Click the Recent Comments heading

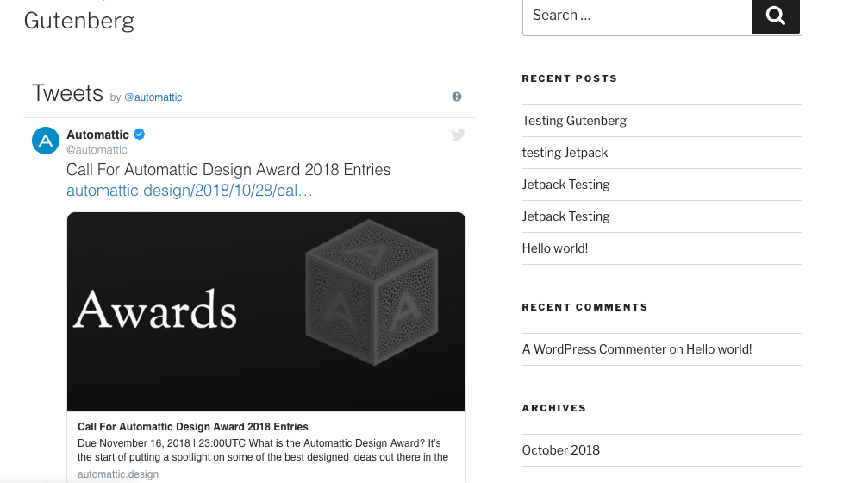coord(584,307)
